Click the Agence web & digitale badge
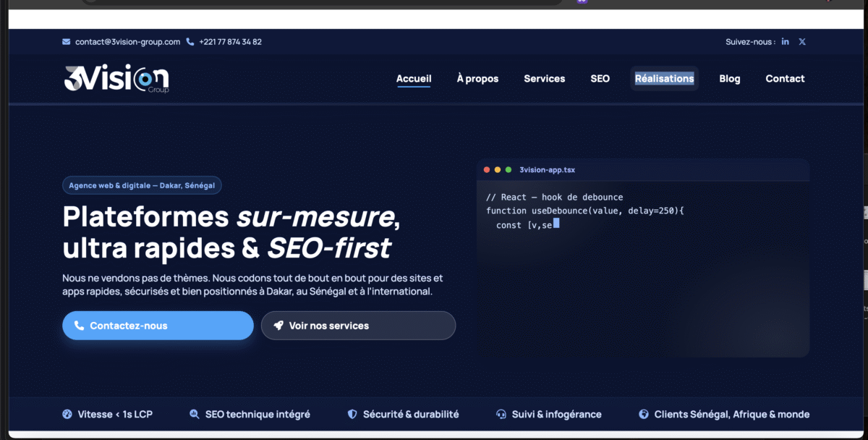 [142, 185]
